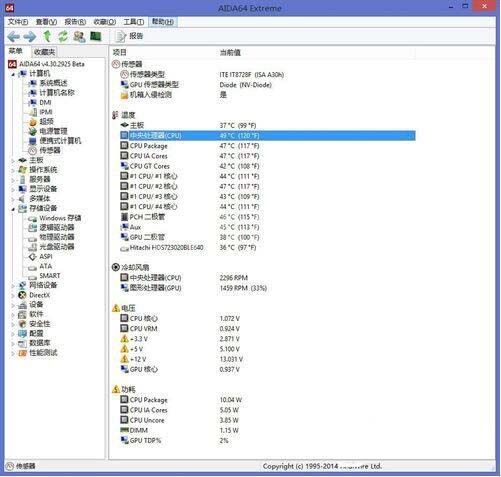Open the 文件(F) menu
The image size is (501, 477).
click(x=18, y=22)
